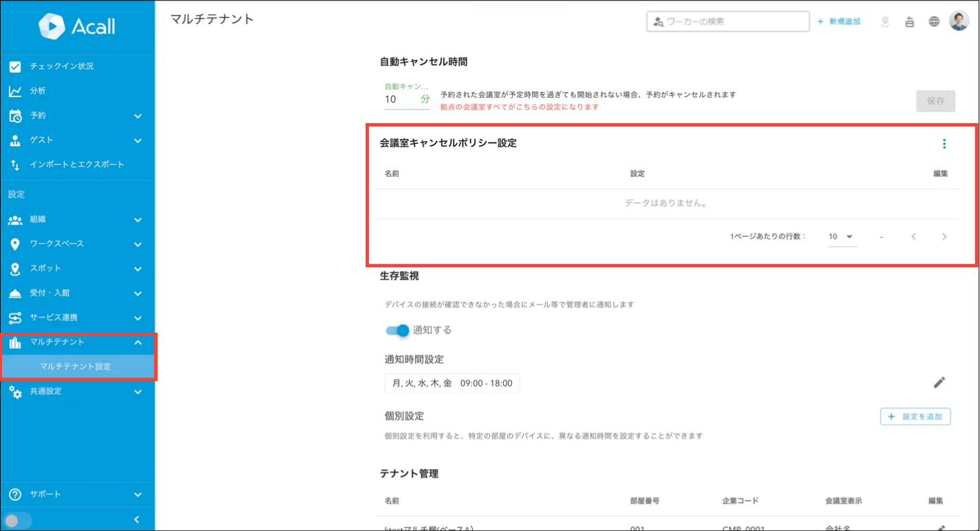Toggle the switch at the sidebar bottom
The height and width of the screenshot is (531, 980).
pyautogui.click(x=17, y=521)
